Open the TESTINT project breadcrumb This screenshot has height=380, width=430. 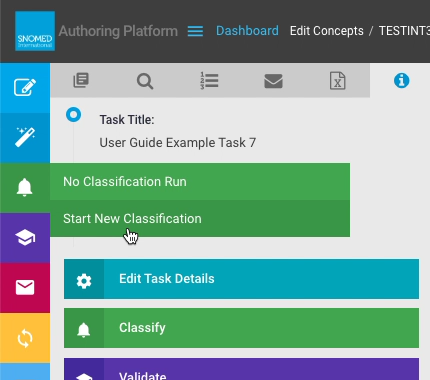[404, 31]
